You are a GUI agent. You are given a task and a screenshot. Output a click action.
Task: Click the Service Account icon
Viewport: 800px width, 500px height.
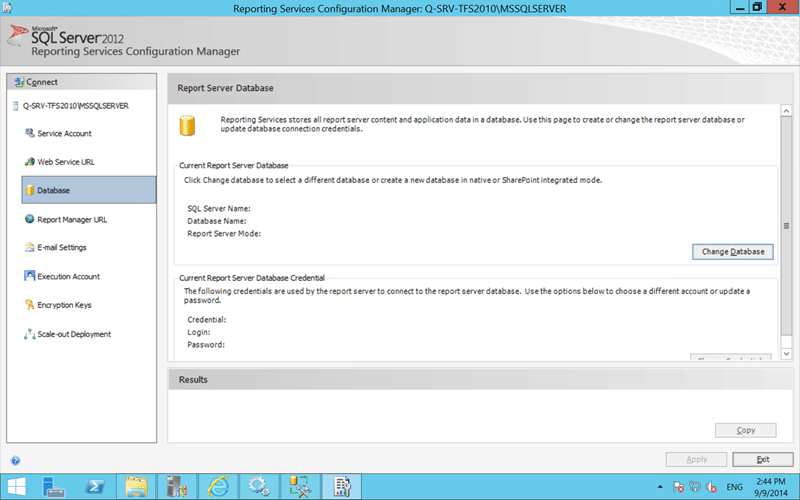click(x=30, y=133)
